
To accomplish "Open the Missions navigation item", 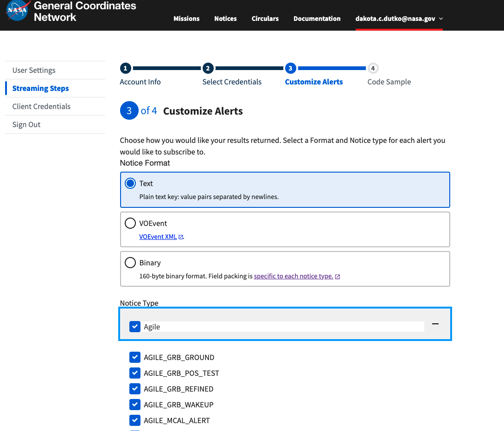I will [x=186, y=19].
